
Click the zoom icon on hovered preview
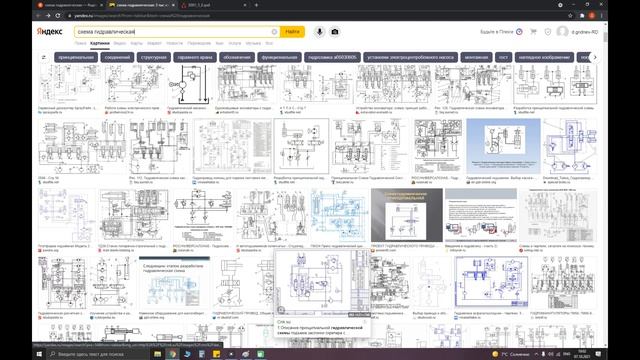(x=281, y=309)
